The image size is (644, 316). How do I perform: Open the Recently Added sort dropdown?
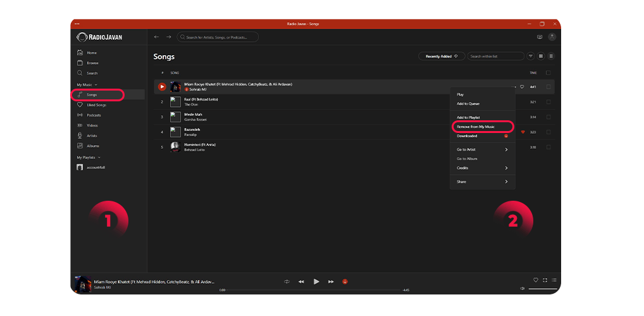tap(442, 56)
